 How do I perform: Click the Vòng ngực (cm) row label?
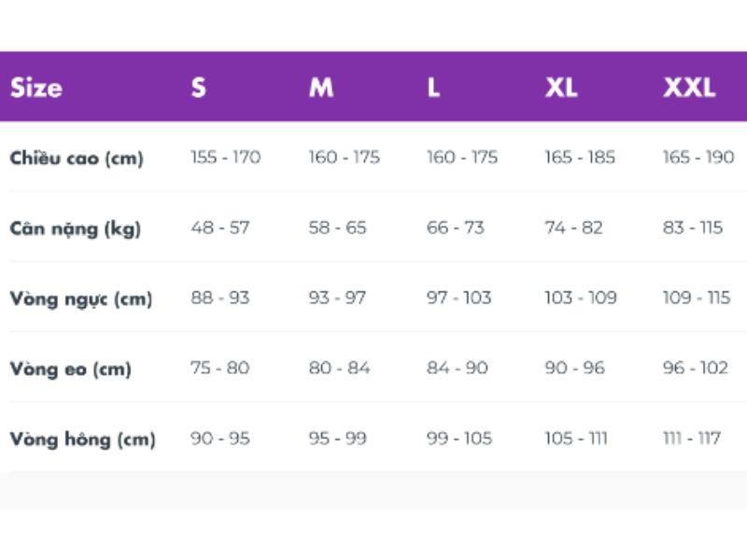[x=80, y=299]
